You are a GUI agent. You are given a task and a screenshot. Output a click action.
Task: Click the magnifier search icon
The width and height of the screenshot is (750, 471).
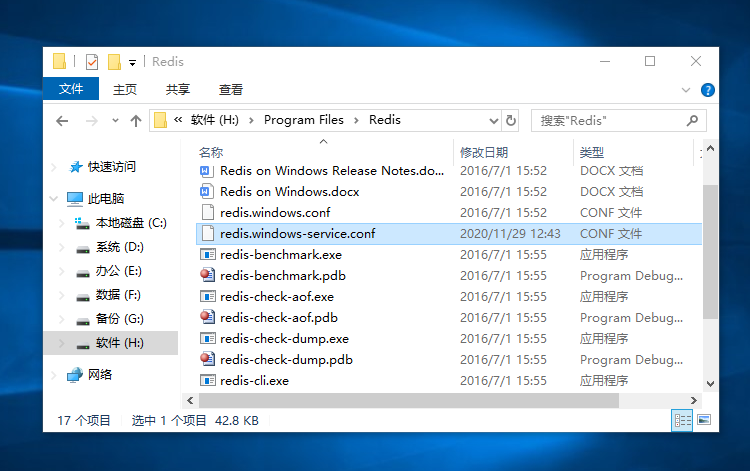tap(692, 120)
